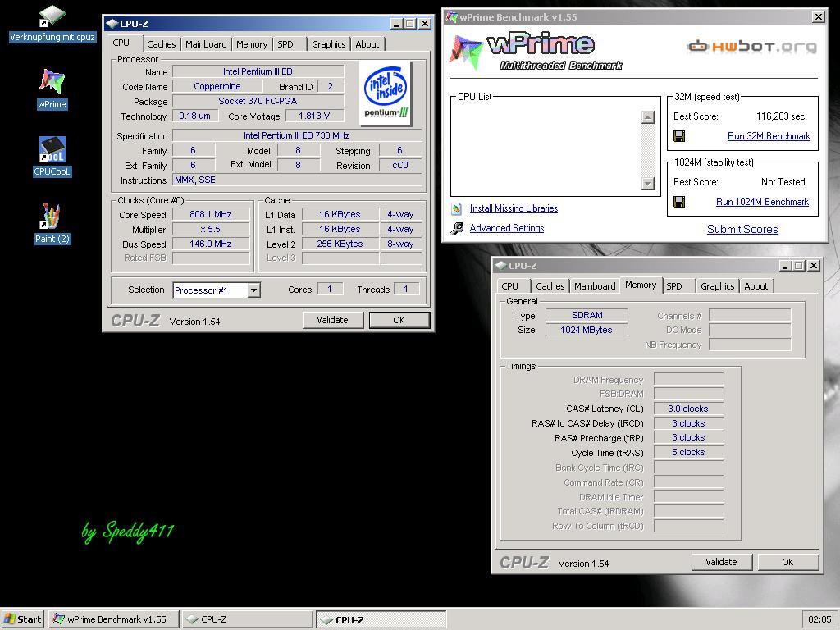Click the Core Speed value 808.1 MHz
This screenshot has width=840, height=630.
click(x=211, y=214)
